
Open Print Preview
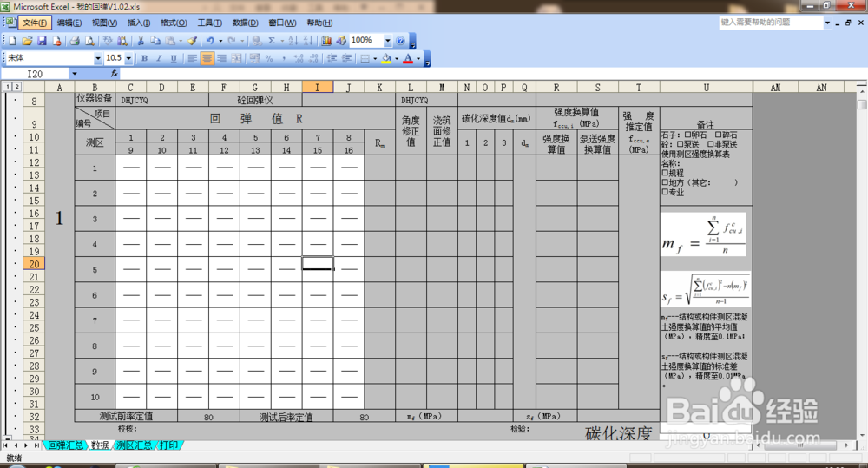89,41
